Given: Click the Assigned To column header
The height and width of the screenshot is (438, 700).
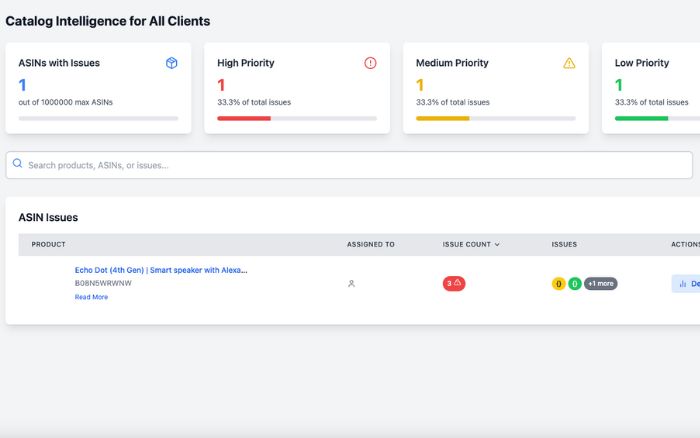Looking at the screenshot, I should [371, 245].
